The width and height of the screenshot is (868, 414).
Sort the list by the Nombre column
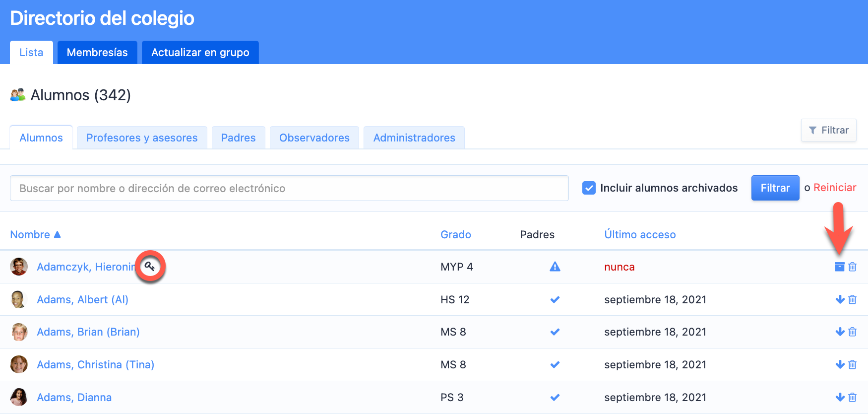(30, 234)
